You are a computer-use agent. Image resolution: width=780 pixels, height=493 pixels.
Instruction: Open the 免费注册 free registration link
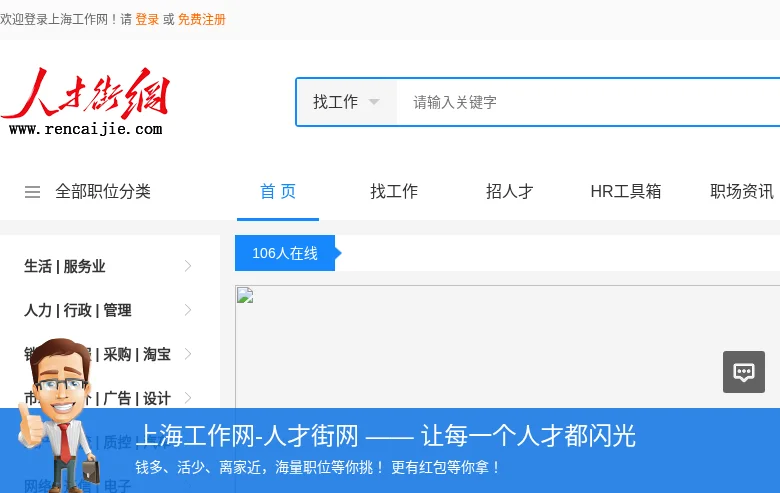(202, 20)
